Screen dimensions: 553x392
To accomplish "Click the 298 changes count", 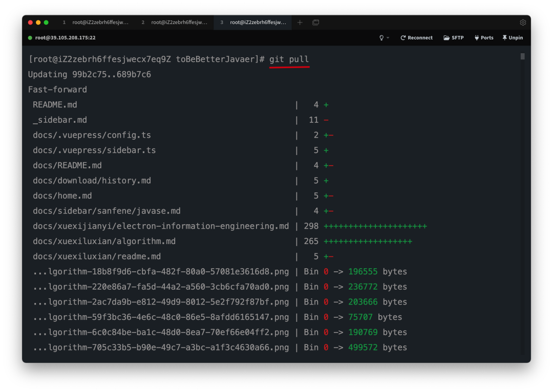I will click(311, 226).
